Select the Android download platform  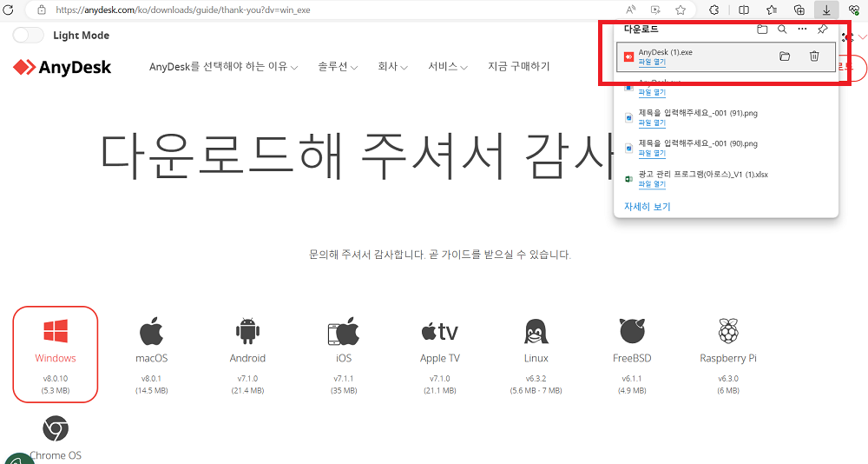247,355
